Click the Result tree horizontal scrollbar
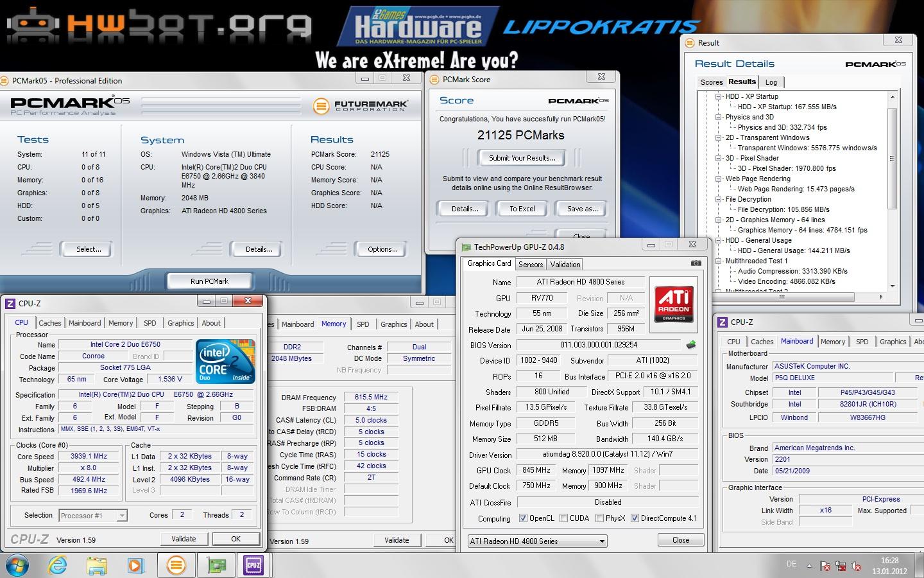This screenshot has width=924, height=578. pos(794,297)
